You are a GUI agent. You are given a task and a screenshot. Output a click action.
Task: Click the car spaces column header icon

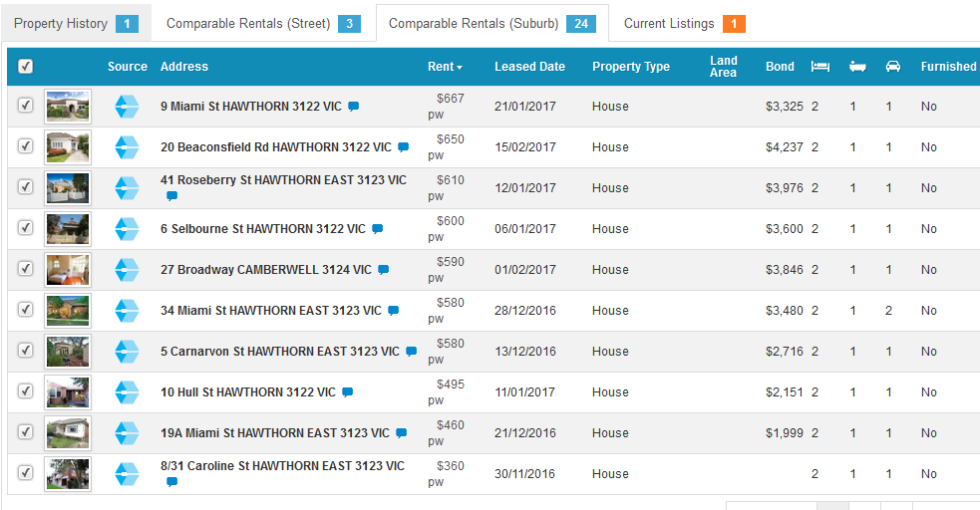[892, 67]
